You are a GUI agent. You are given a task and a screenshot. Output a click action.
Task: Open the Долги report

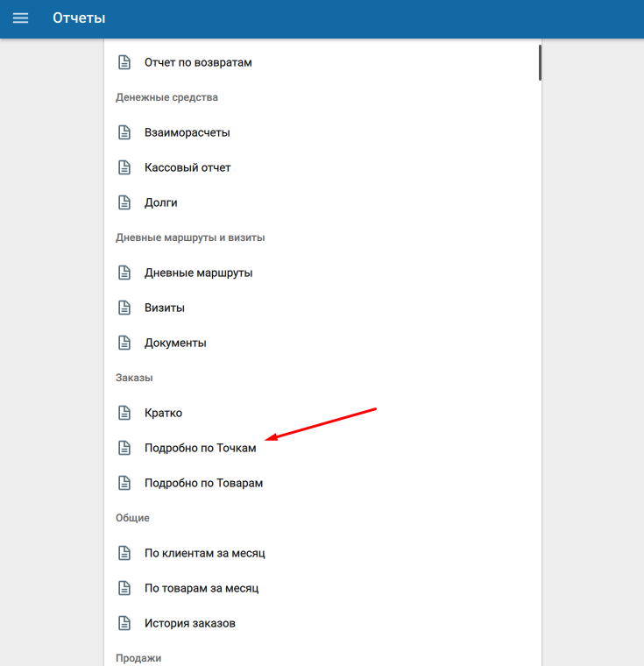coord(161,202)
